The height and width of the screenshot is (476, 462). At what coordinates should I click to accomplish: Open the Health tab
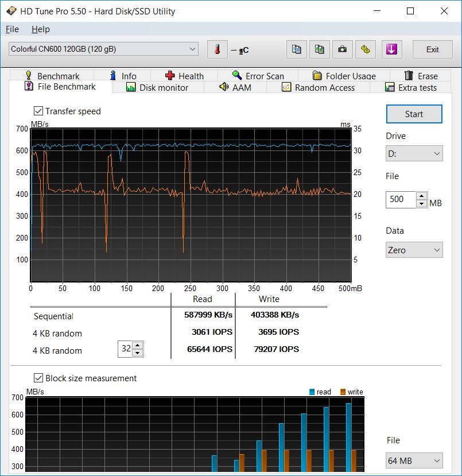coord(184,76)
